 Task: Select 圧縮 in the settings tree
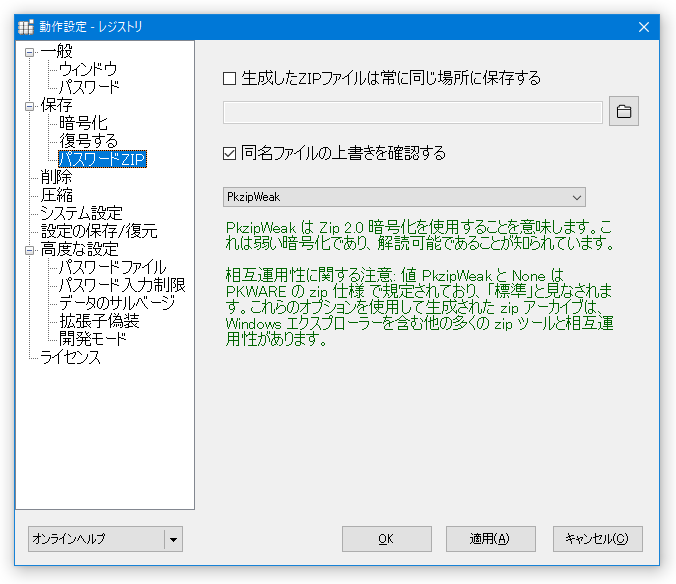tap(56, 195)
